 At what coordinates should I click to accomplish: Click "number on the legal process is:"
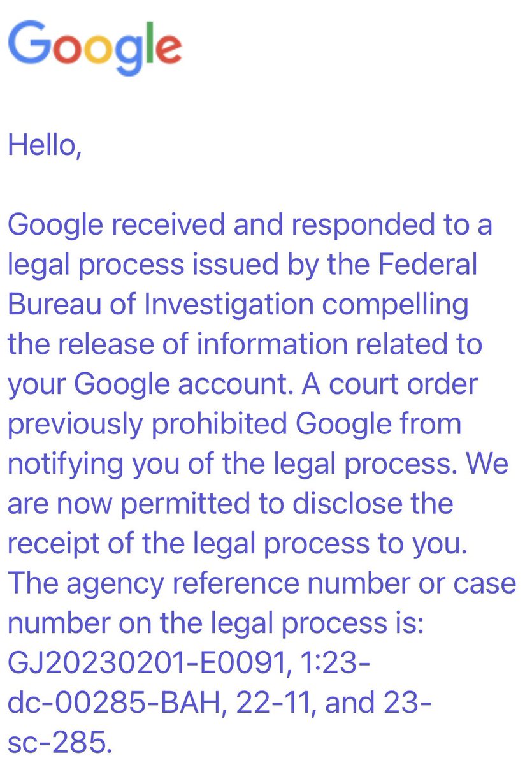coord(215,621)
